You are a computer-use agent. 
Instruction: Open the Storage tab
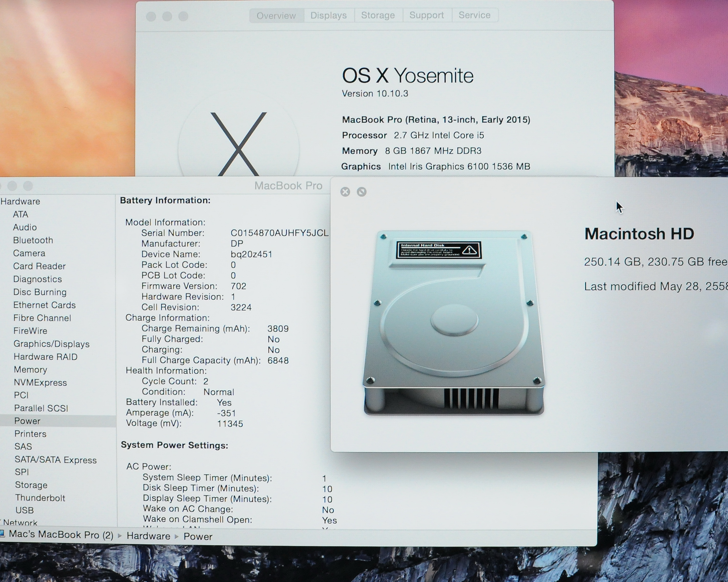click(x=378, y=16)
